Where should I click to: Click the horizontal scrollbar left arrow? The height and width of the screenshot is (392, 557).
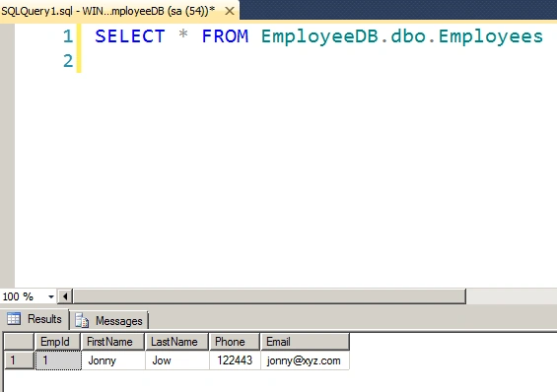coord(65,296)
